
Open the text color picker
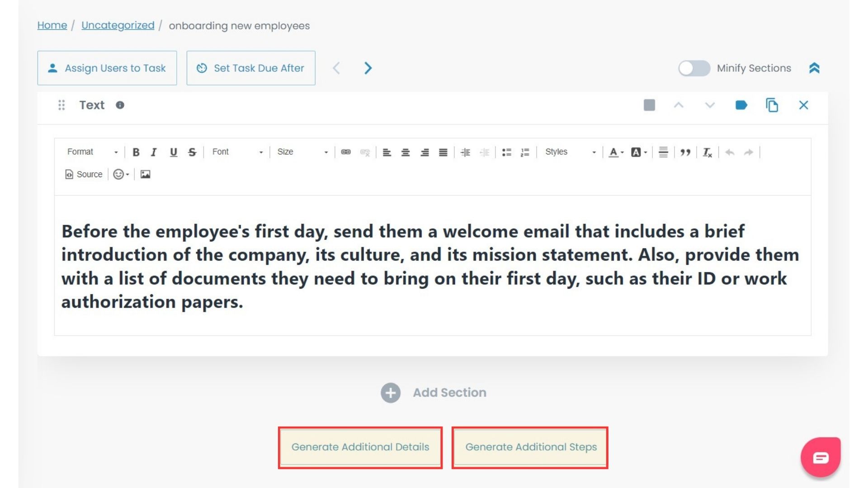[x=614, y=152]
